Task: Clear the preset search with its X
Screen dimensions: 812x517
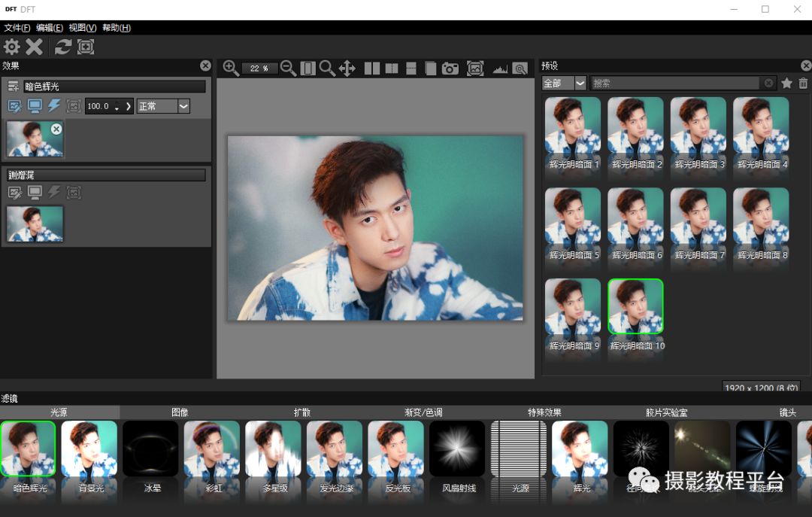Action: coord(768,83)
